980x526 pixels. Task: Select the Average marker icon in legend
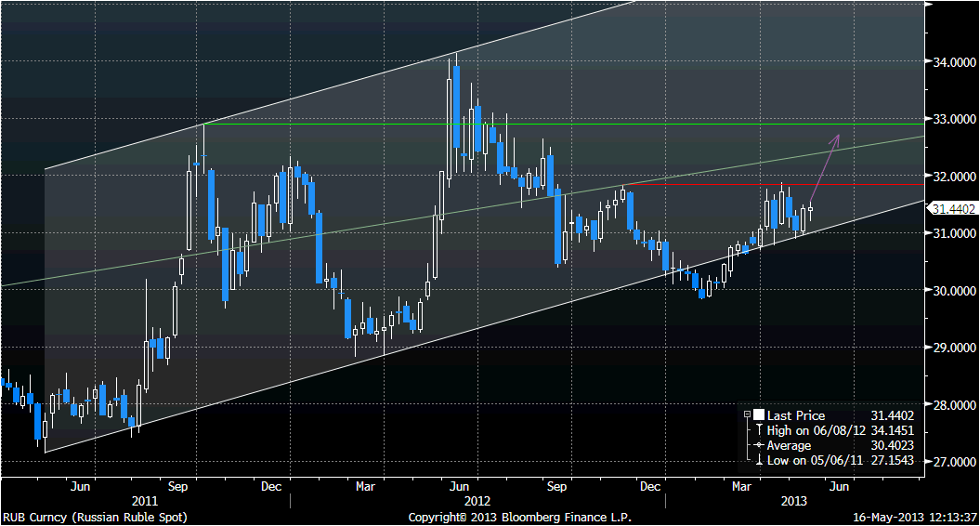[759, 445]
